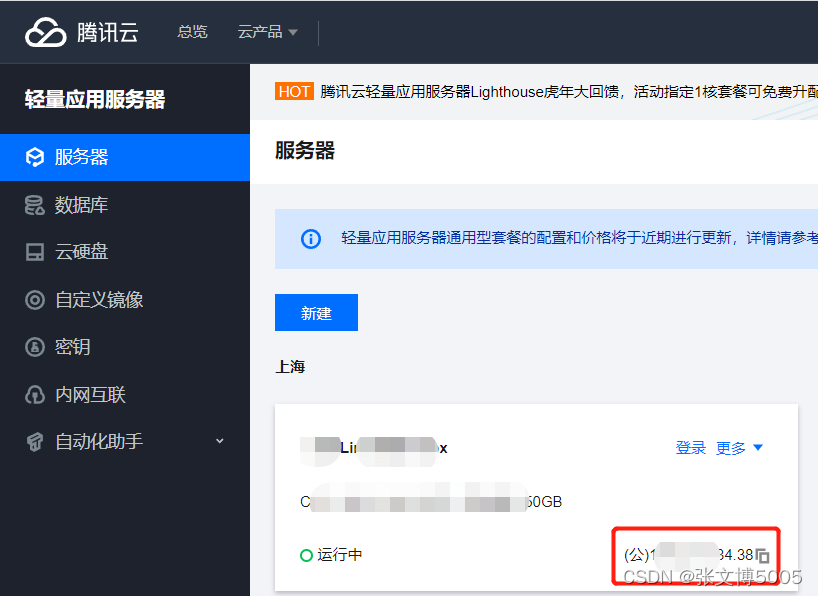The image size is (818, 596).
Task: Click the 自动化助手 assistant icon
Action: (x=35, y=442)
